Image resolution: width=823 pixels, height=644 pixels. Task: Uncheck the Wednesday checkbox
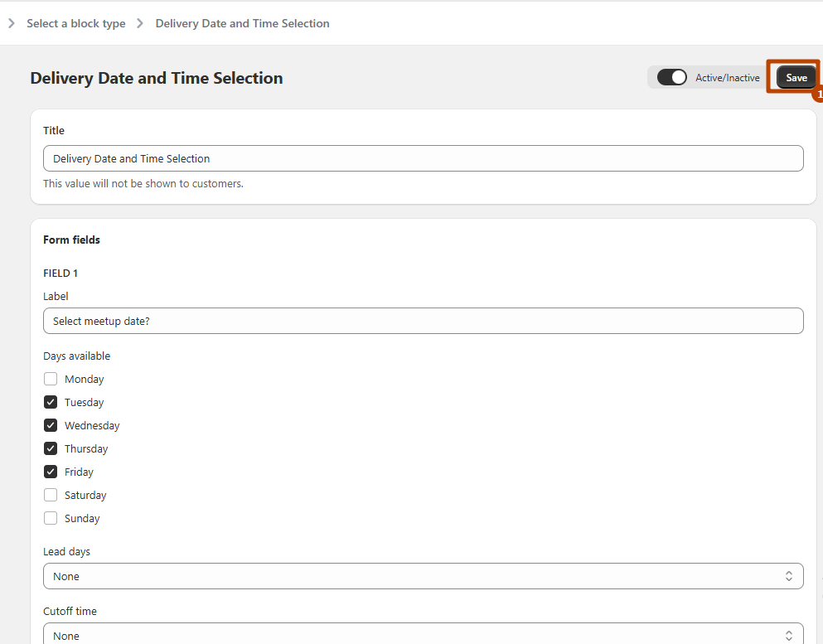pyautogui.click(x=51, y=425)
